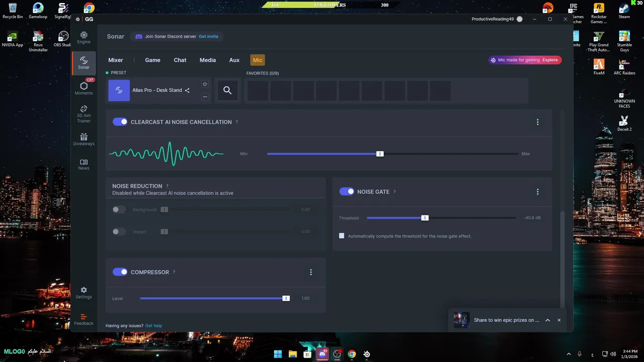644x362 pixels.
Task: Open the Stumble Guys desktop icon
Action: point(624,41)
